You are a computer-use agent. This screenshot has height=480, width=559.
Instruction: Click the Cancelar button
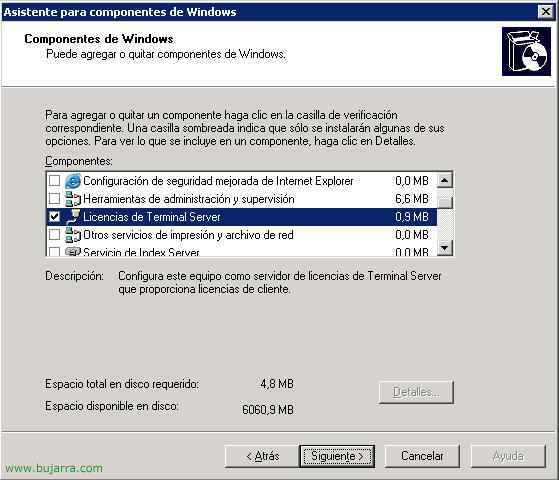[422, 456]
